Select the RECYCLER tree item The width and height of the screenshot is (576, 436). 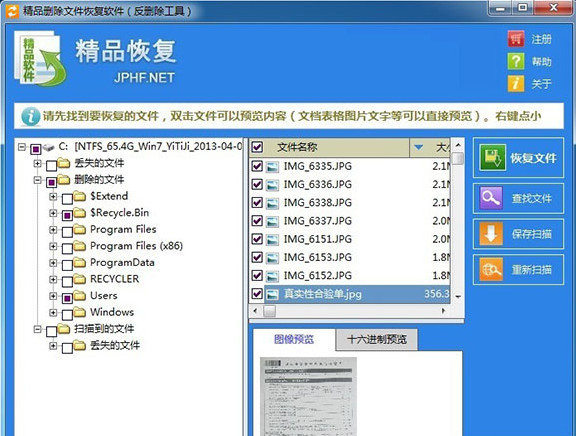point(115,279)
